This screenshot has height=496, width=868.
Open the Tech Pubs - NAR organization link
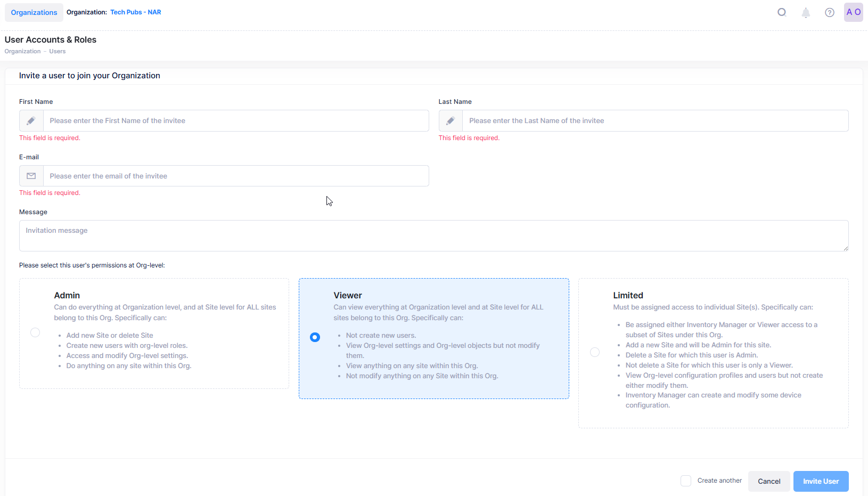(x=135, y=12)
